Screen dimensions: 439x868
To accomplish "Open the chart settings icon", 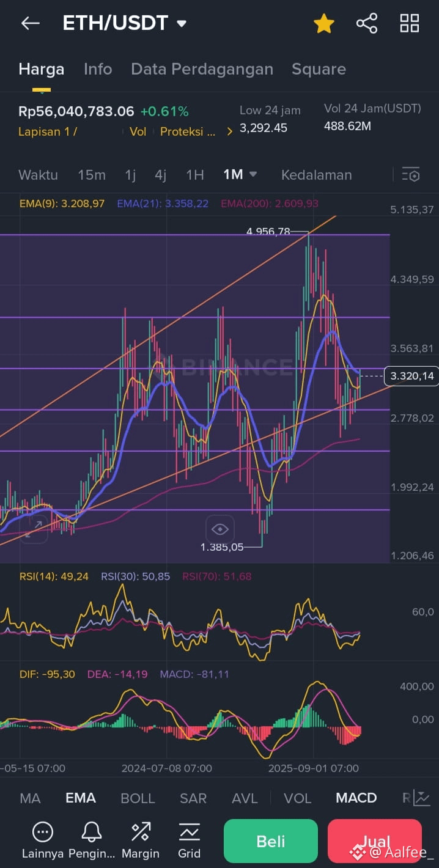I will tap(411, 175).
